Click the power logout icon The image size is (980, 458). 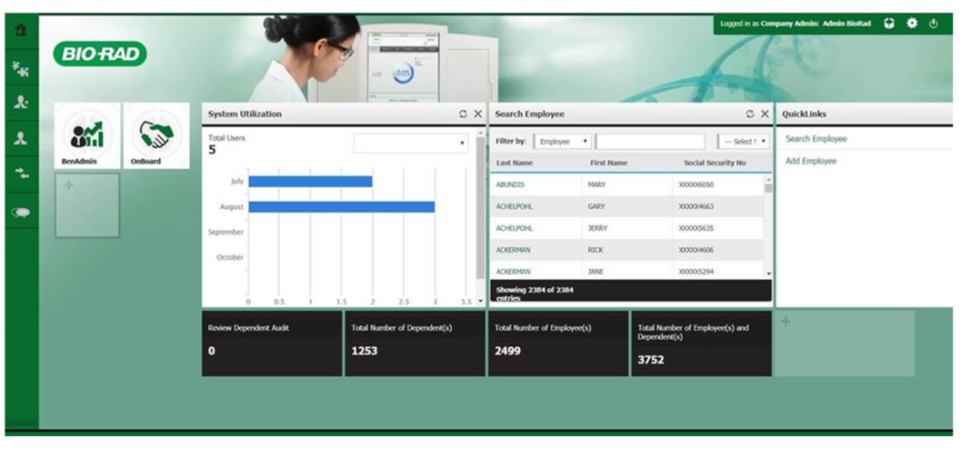[933, 24]
